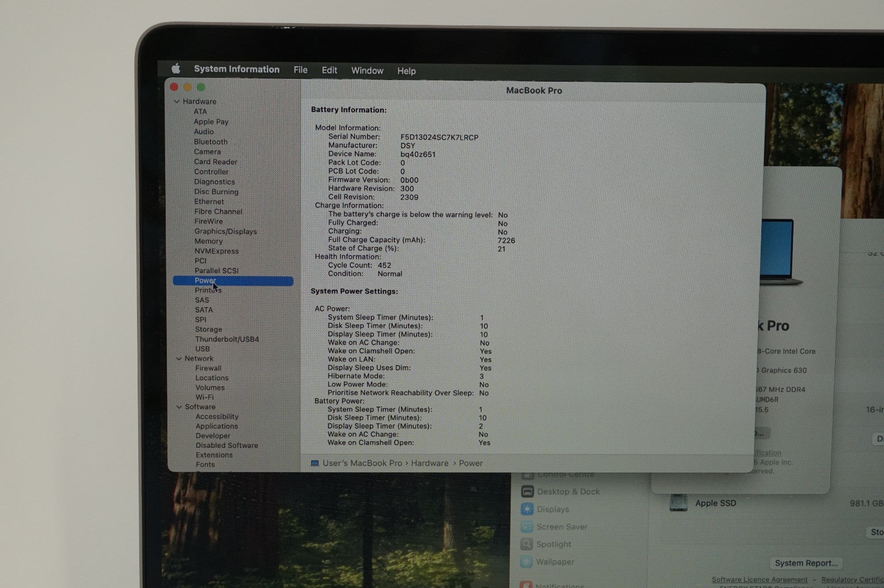The width and height of the screenshot is (884, 588).
Task: Select Card Reader in the sidebar
Action: tap(215, 162)
